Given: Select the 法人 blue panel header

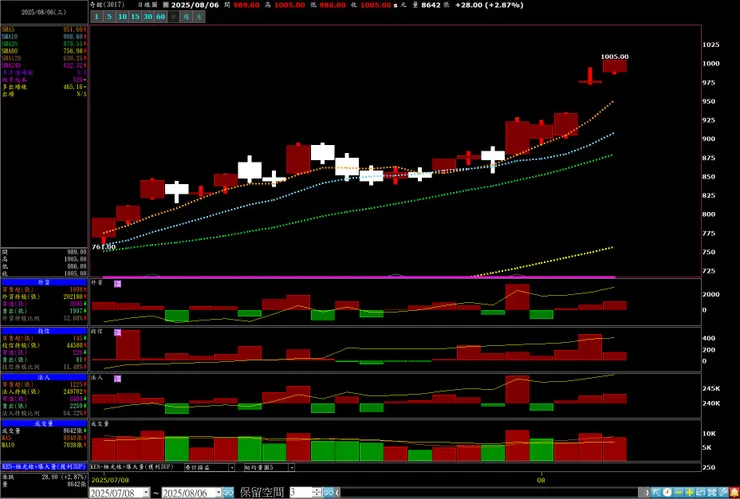Looking at the screenshot, I should point(44,377).
